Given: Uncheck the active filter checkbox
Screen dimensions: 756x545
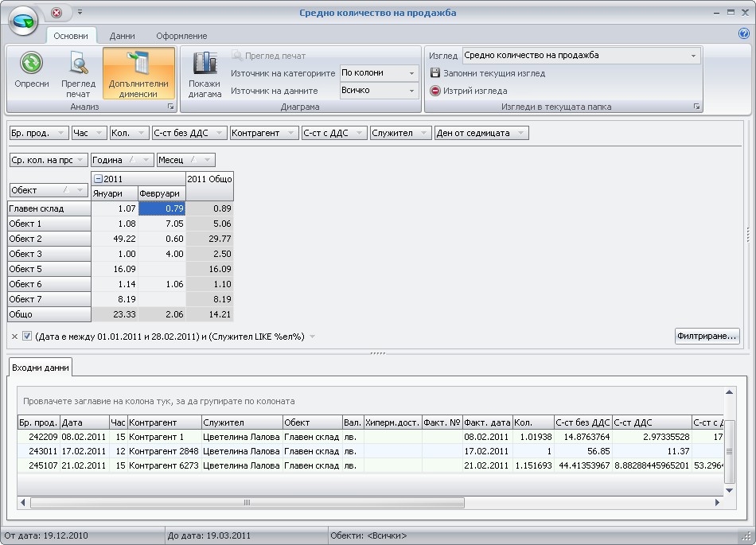Looking at the screenshot, I should pos(27,337).
